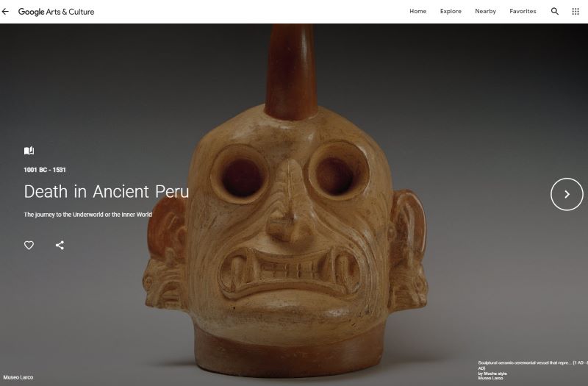Image resolution: width=588 pixels, height=386 pixels.
Task: Open Favorites in the top navigation
Action: tap(523, 11)
